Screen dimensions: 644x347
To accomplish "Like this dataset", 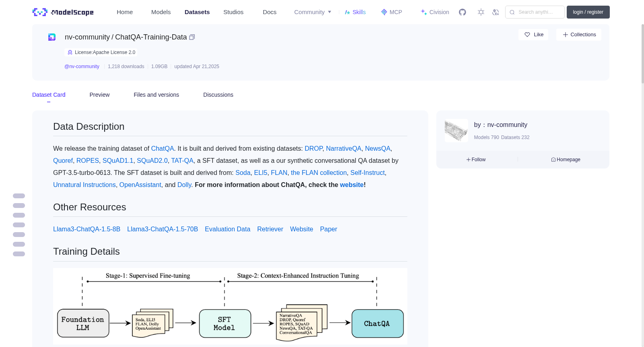I will [533, 35].
